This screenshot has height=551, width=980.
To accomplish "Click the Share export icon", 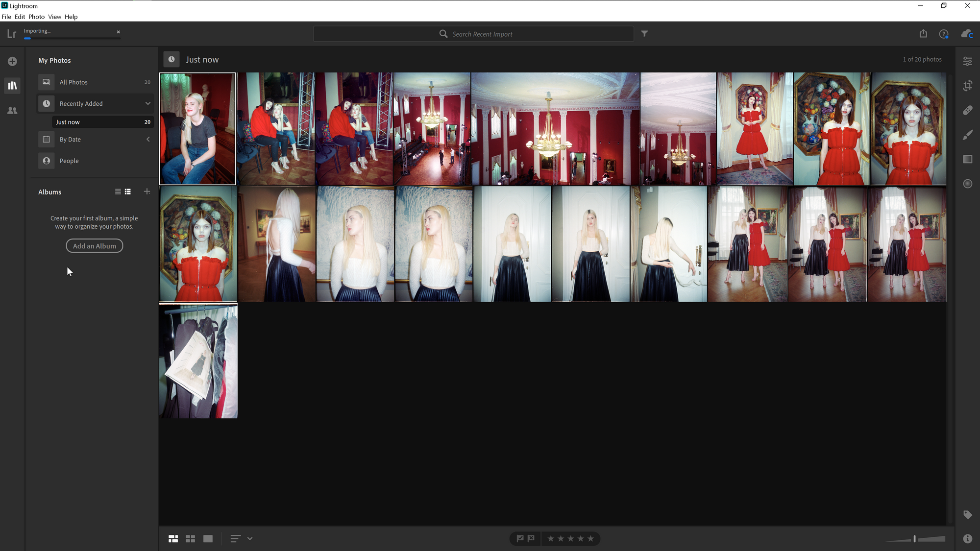I will click(x=923, y=34).
